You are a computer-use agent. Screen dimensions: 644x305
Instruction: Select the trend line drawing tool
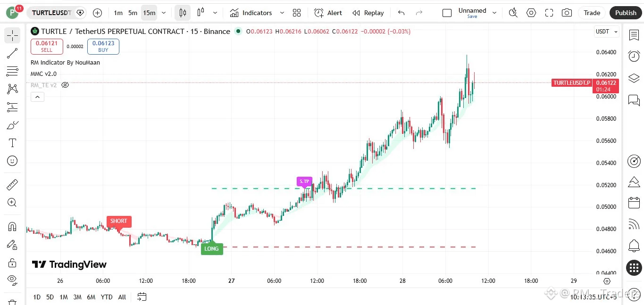(12, 53)
